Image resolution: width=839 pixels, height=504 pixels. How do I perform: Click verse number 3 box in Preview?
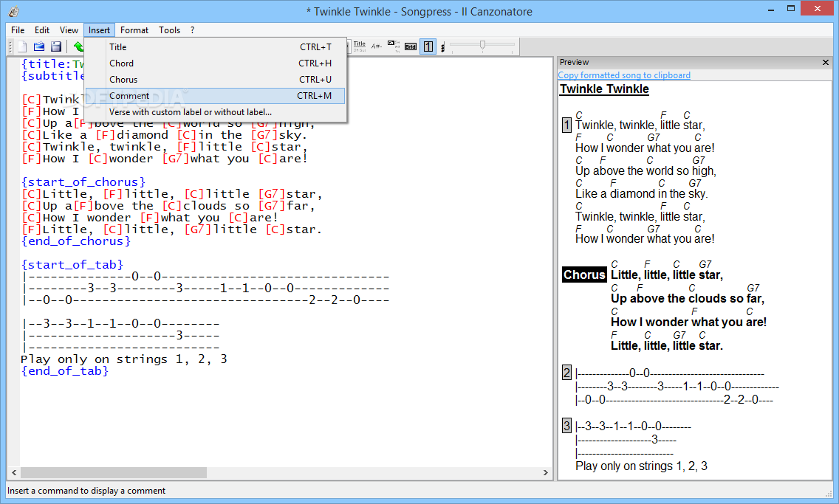pos(566,426)
